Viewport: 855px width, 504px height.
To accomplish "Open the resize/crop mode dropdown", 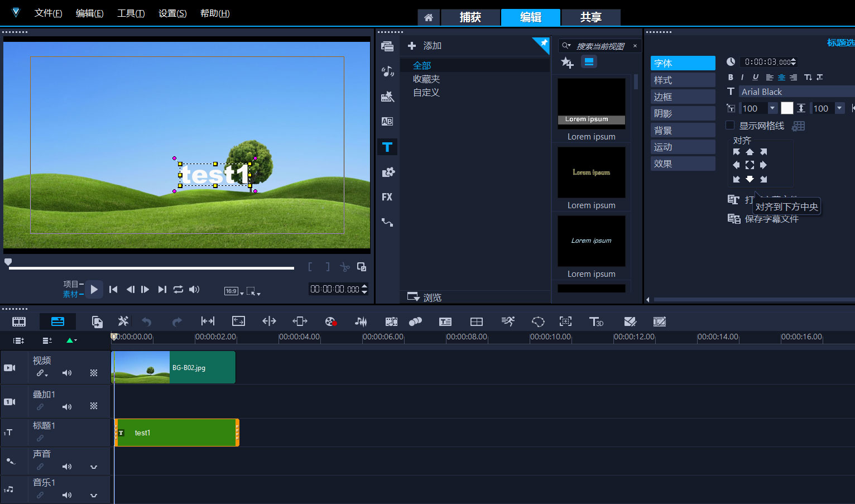I will pyautogui.click(x=253, y=291).
